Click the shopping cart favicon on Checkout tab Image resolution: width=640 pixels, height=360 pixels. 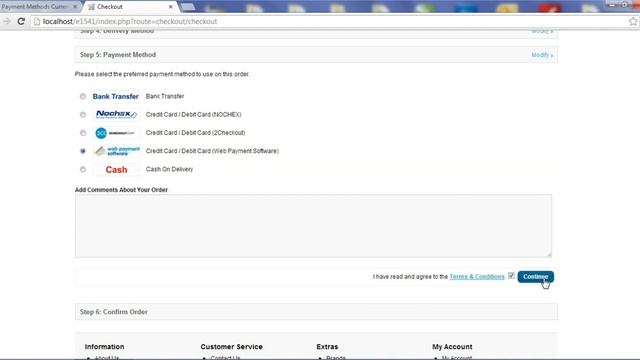coord(91,7)
